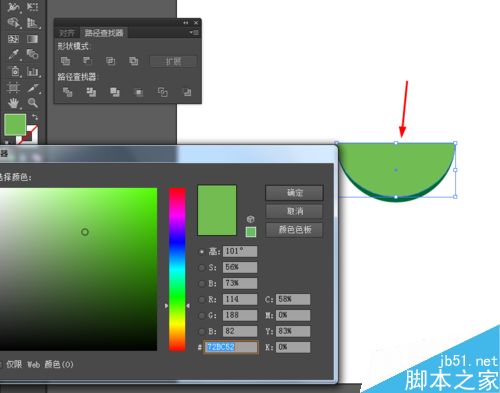The height and width of the screenshot is (393, 500).
Task: Click Minus Back pathfinder icon
Action: pos(187,92)
